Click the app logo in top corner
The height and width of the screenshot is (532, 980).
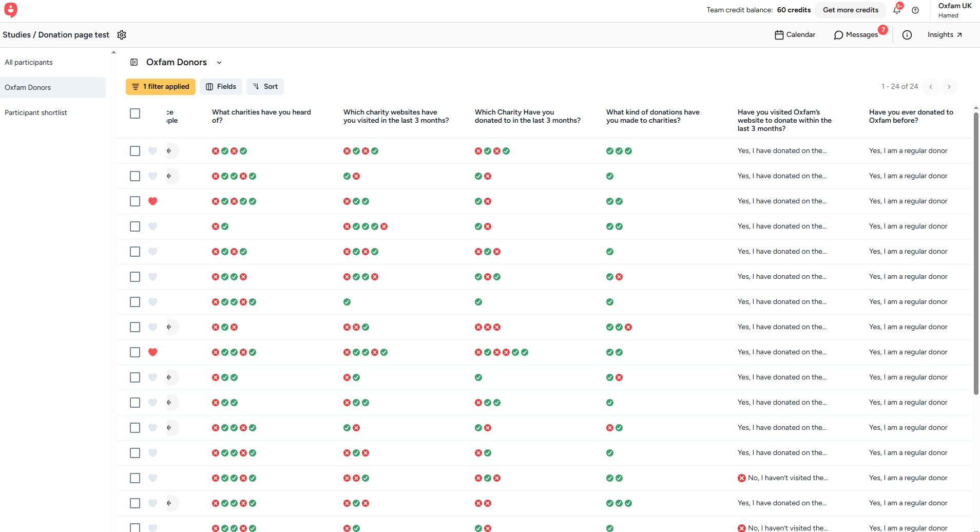coord(10,10)
